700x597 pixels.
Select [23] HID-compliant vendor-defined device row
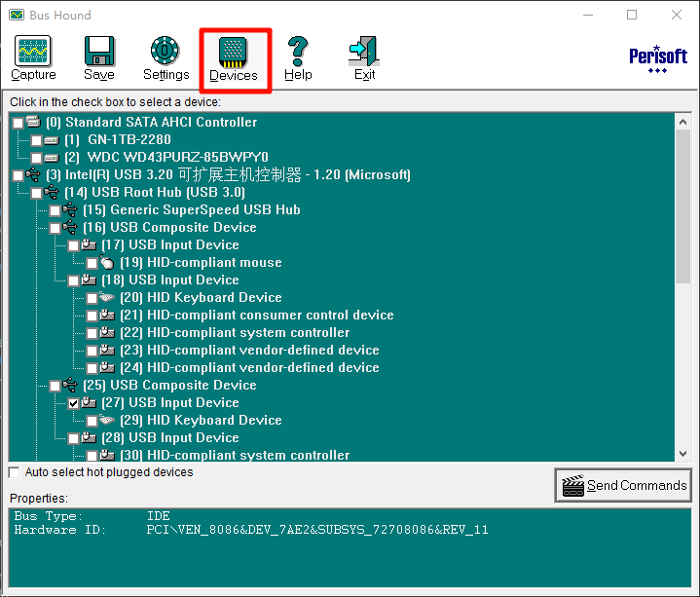249,350
